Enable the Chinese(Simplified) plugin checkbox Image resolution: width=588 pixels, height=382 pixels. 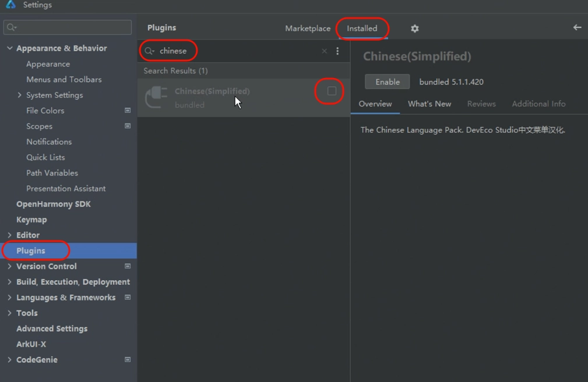point(332,91)
